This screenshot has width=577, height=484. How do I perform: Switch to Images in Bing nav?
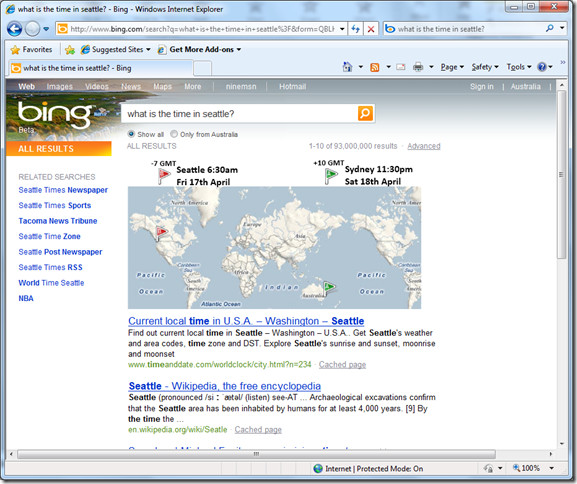click(x=60, y=86)
